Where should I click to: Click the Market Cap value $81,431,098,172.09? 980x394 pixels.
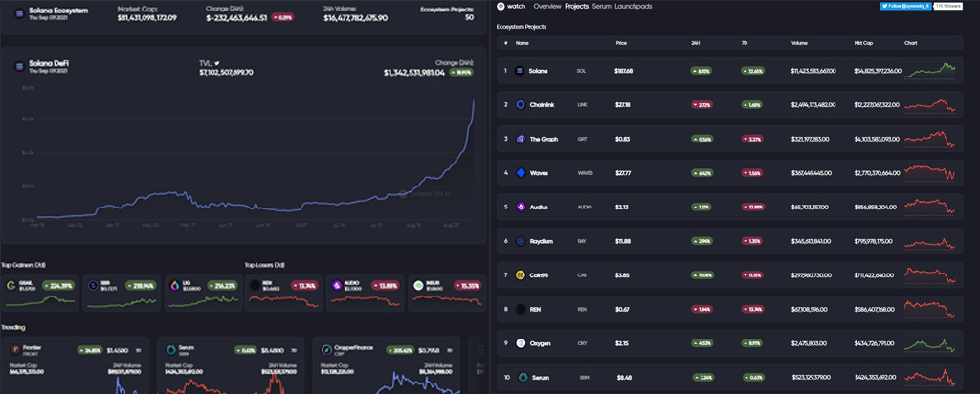pyautogui.click(x=146, y=18)
